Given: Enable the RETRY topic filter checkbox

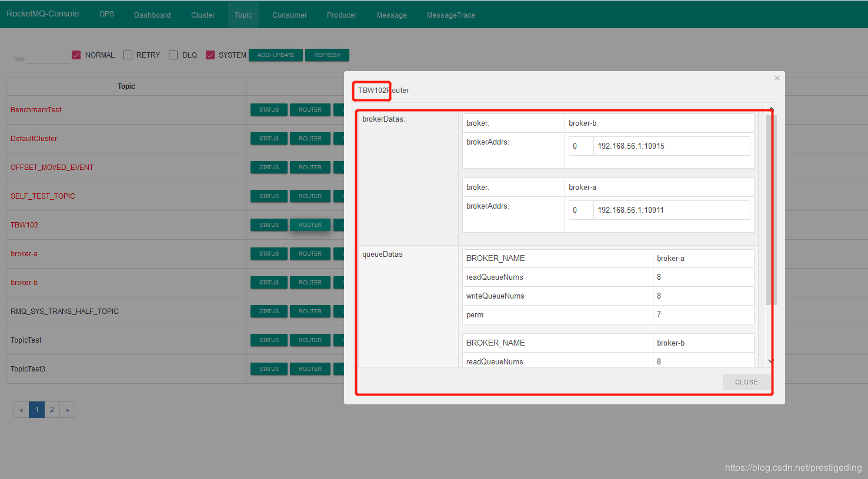Looking at the screenshot, I should click(128, 55).
